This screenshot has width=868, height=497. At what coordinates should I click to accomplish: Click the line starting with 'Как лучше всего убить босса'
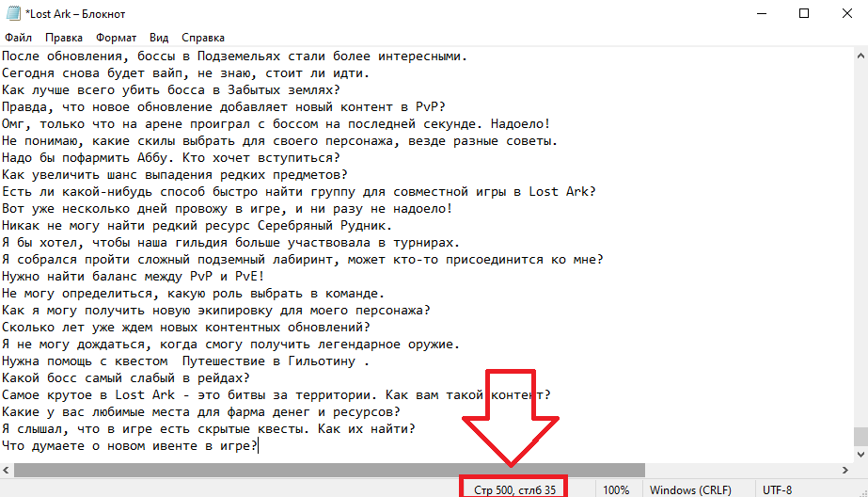tap(171, 89)
